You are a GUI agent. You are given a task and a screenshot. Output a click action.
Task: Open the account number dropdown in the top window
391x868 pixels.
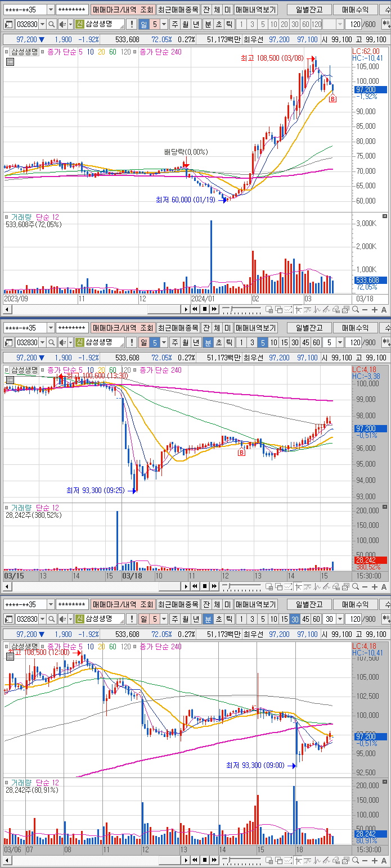pos(51,10)
